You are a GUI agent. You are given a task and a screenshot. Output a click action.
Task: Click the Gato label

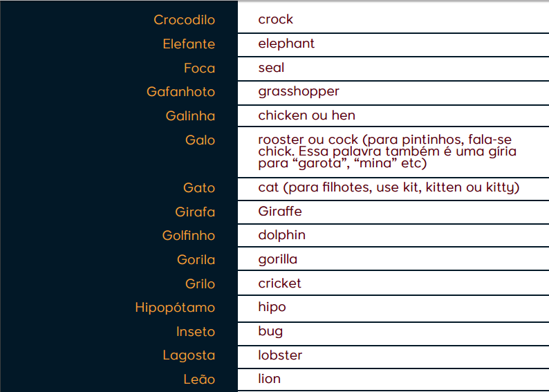(x=199, y=188)
